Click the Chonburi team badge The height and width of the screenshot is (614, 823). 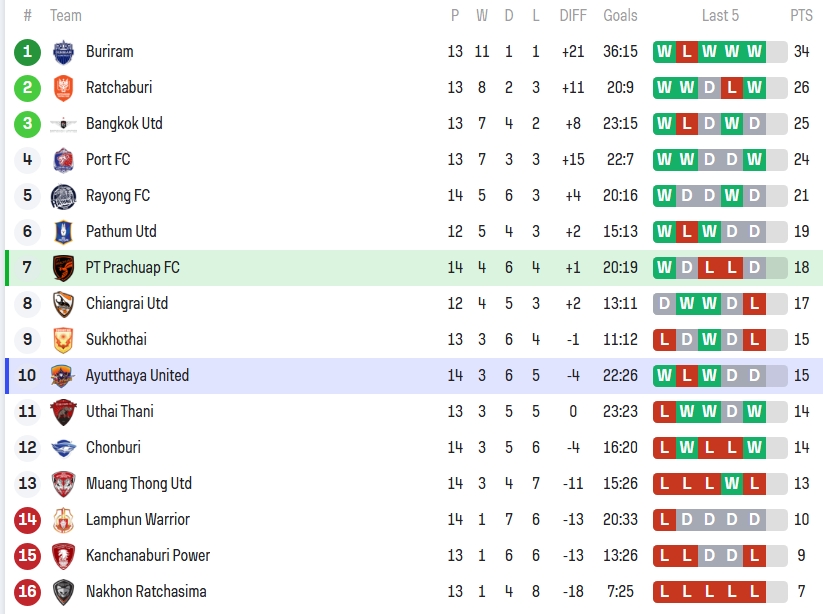click(x=63, y=448)
